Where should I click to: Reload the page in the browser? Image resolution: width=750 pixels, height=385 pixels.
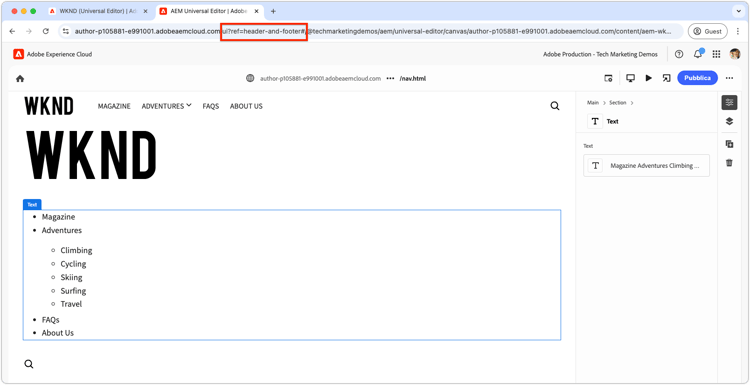click(46, 31)
